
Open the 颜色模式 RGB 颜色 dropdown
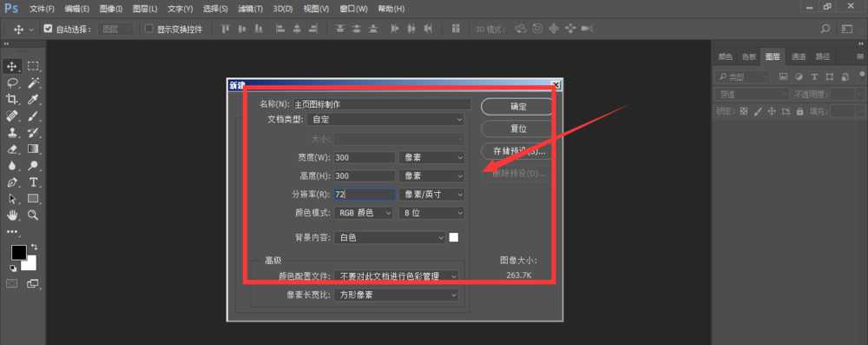363,213
